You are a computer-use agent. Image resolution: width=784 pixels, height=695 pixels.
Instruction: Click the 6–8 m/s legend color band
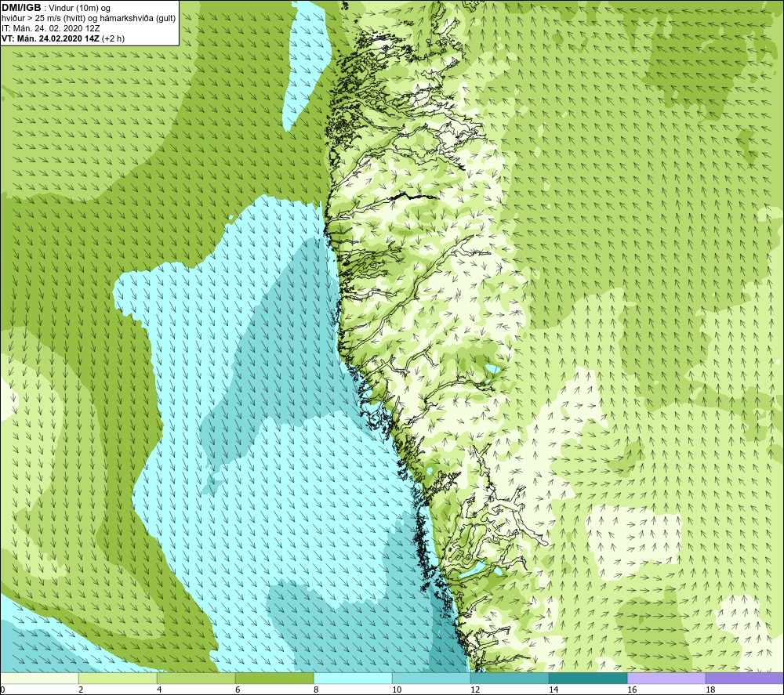(x=274, y=678)
